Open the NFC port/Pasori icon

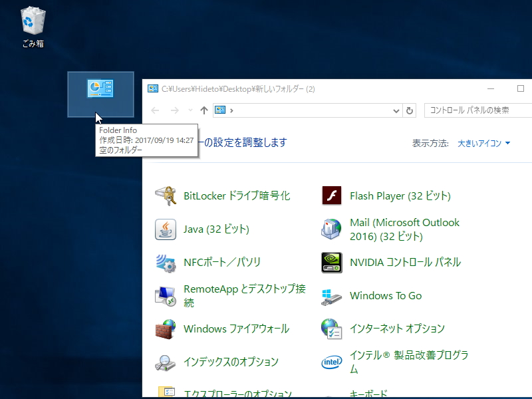point(166,262)
